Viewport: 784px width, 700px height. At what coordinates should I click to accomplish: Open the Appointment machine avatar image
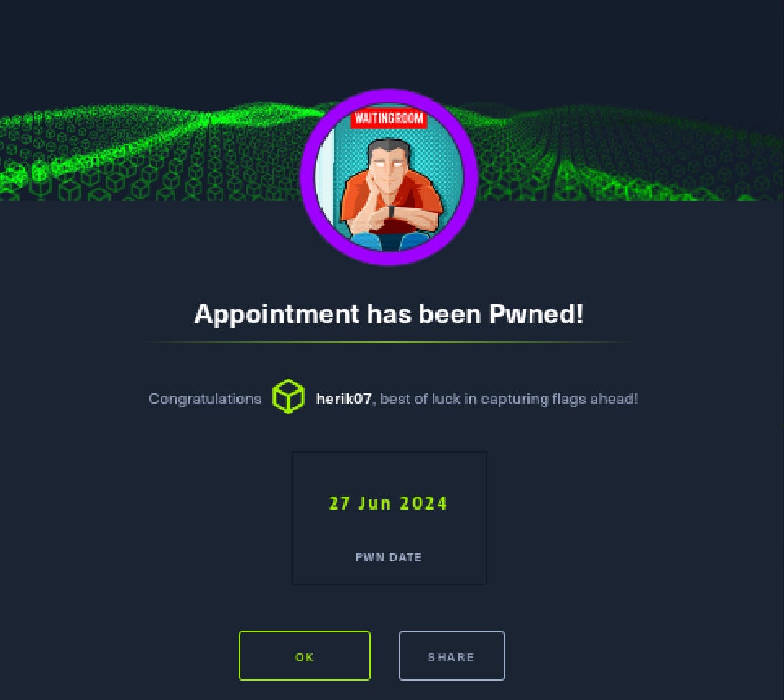(389, 177)
